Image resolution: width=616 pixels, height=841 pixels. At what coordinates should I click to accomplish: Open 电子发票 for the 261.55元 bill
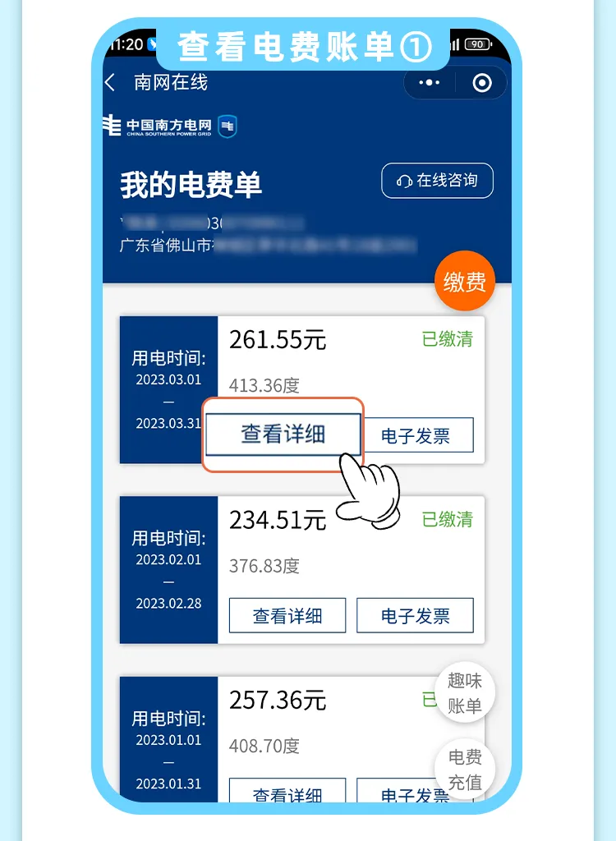coord(416,435)
